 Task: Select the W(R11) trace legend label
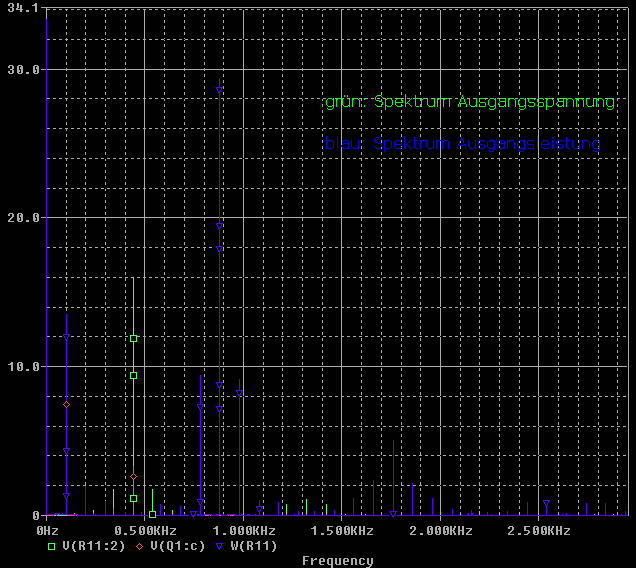tap(254, 546)
